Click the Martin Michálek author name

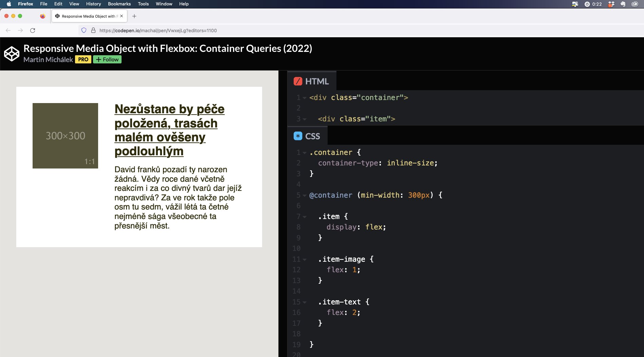pyautogui.click(x=48, y=60)
